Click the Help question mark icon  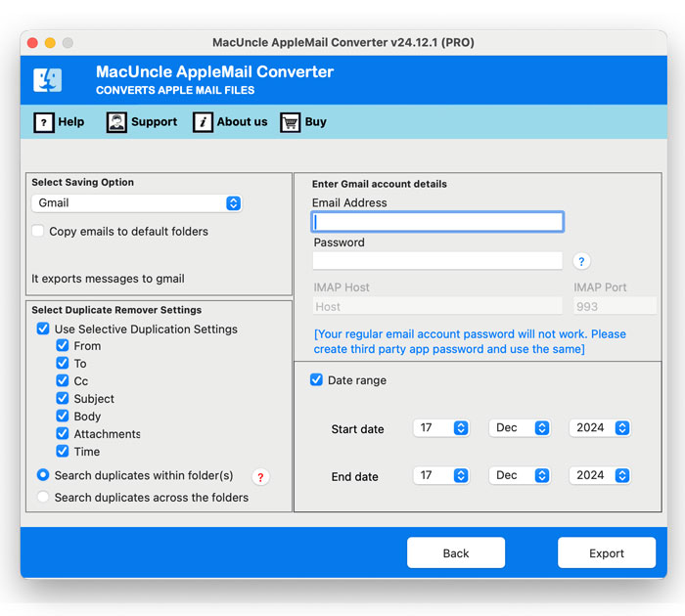tap(44, 122)
